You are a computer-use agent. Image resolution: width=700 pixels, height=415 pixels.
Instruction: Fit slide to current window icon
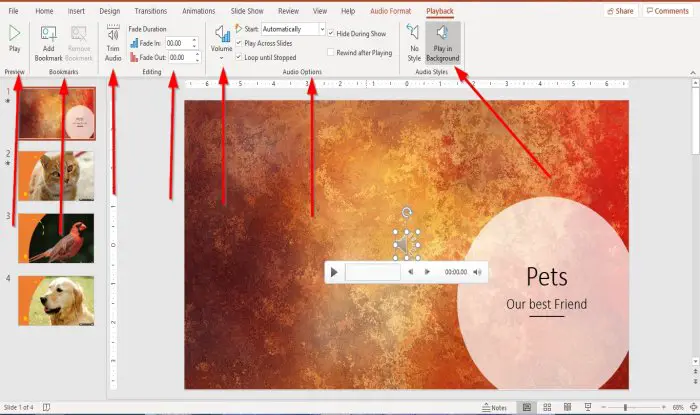tap(693, 407)
